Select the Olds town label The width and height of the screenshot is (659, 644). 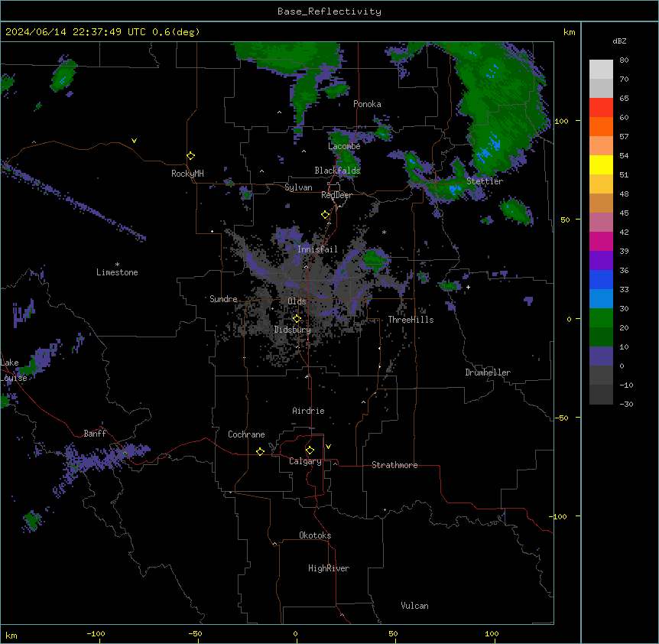pos(297,301)
